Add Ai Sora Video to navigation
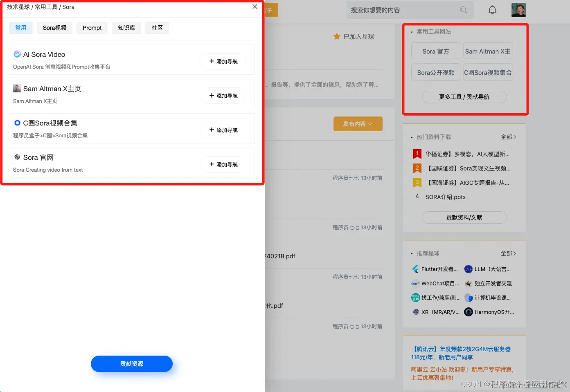Viewport: 570px width, 392px height. point(223,61)
